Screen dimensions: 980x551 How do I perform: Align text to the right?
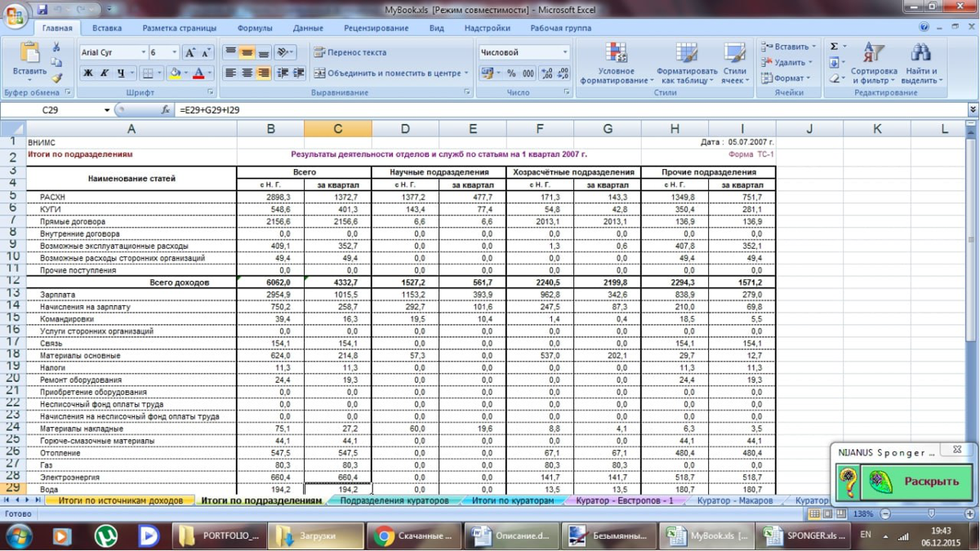coord(263,73)
